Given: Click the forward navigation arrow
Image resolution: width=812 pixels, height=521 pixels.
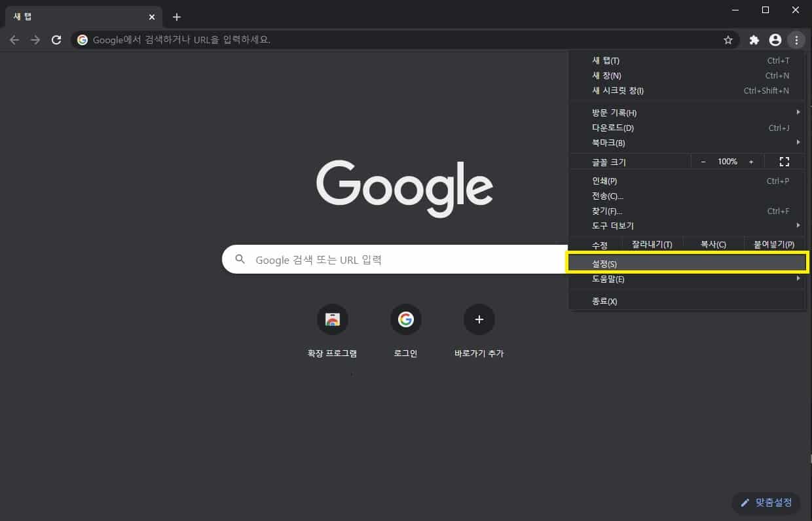Looking at the screenshot, I should [x=35, y=39].
